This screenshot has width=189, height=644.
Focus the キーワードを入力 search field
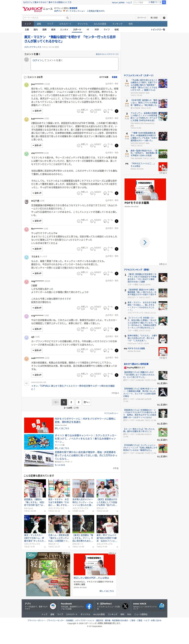pos(44,18)
